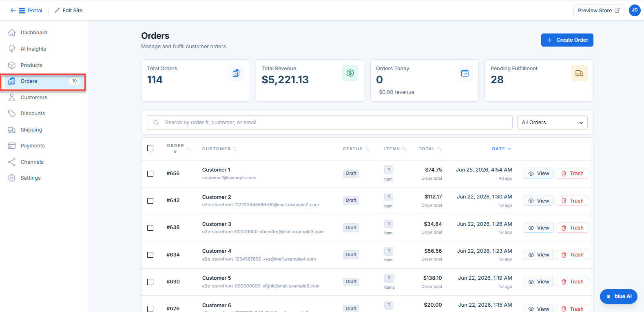The image size is (644, 312).
Task: Focus the order search field
Action: pos(330,123)
